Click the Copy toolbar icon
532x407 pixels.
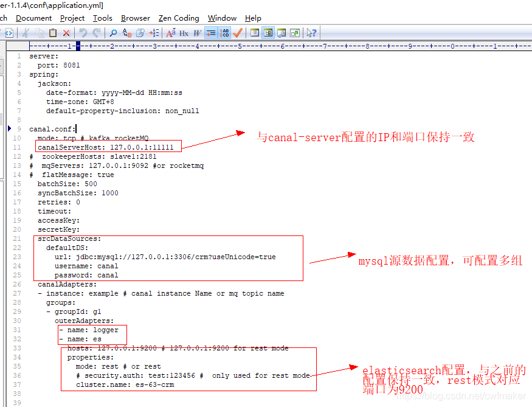(x=40, y=33)
